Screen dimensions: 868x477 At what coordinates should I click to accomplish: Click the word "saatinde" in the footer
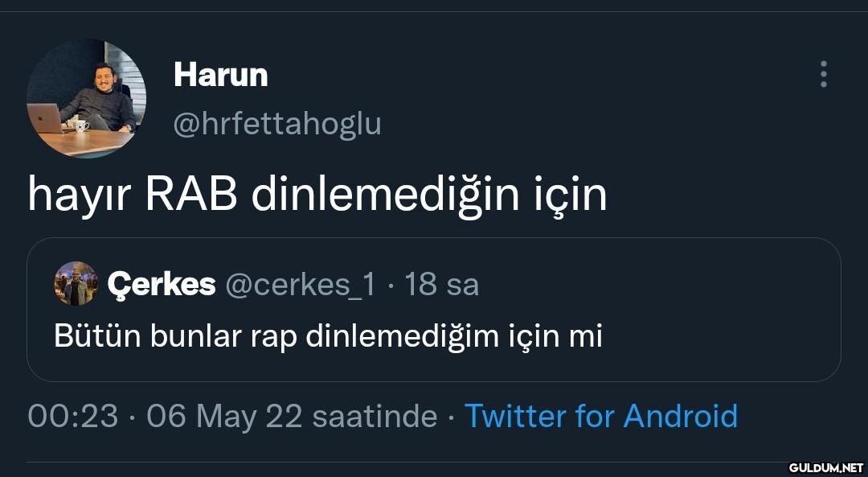(374, 416)
